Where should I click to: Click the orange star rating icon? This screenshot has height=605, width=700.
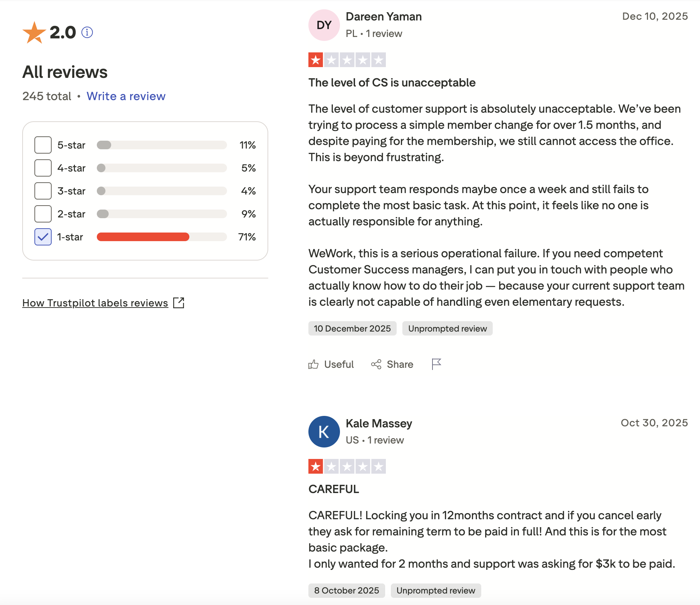[x=34, y=33]
